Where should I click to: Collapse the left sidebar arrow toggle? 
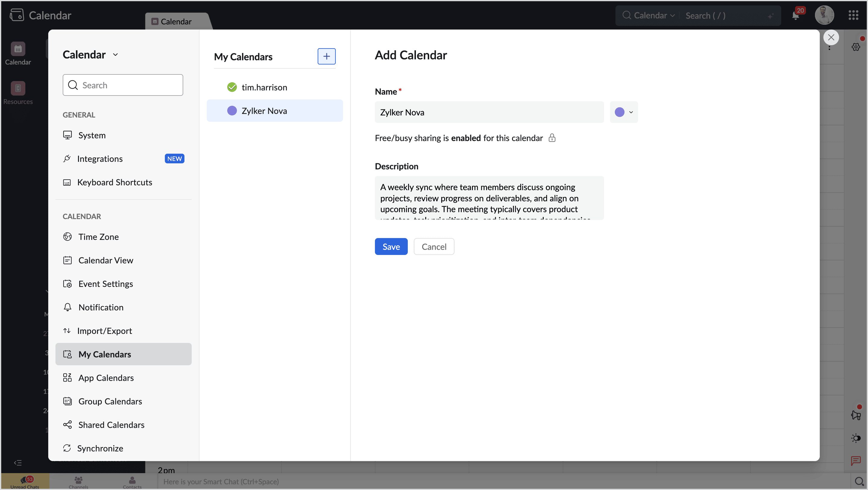(18, 462)
